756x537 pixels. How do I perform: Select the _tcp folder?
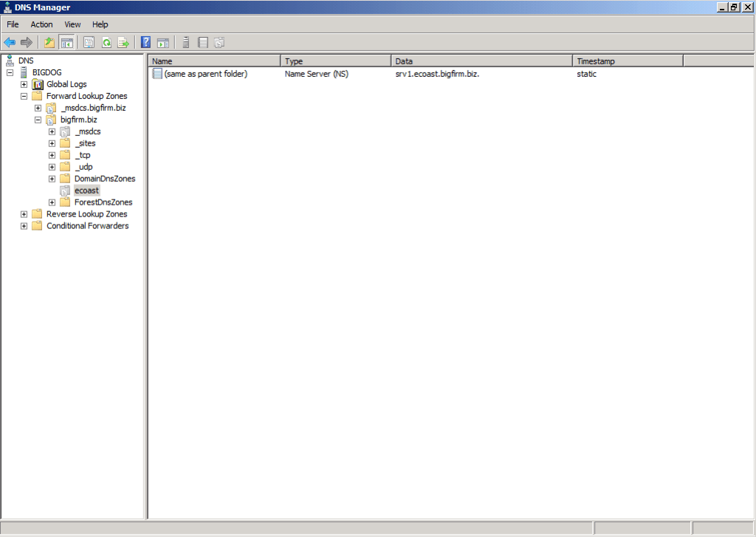point(83,155)
